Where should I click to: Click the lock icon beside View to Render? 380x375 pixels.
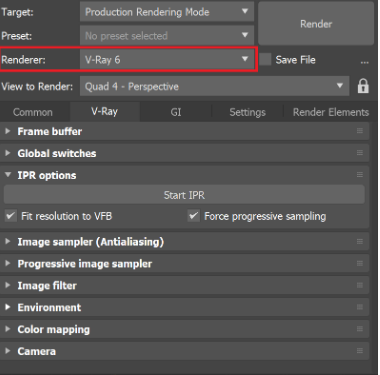click(363, 86)
